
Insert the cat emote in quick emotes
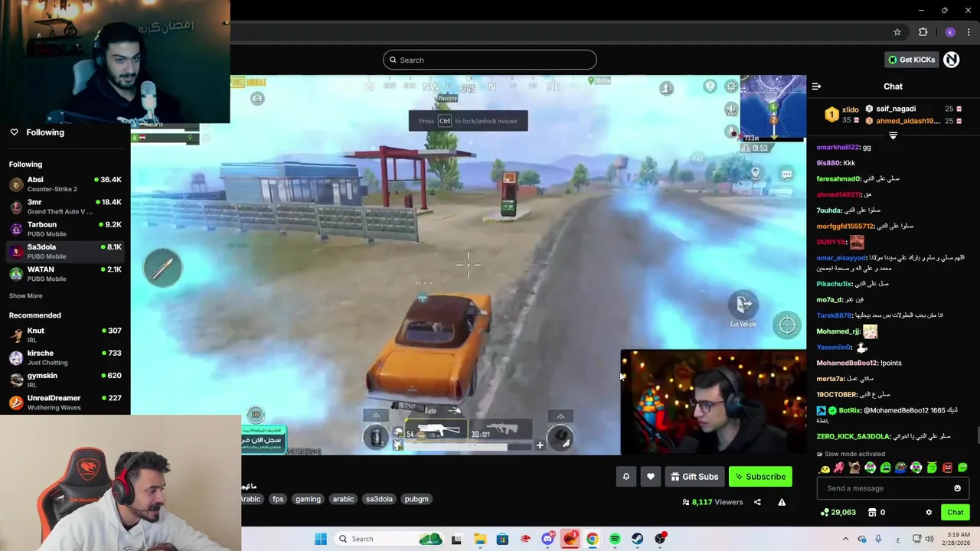tap(855, 468)
